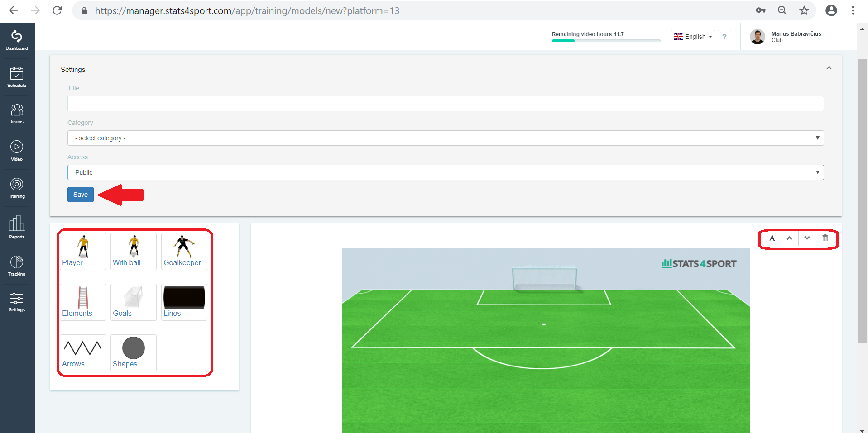Open the browser profile account icon
This screenshot has height=433, width=868.
coord(831,10)
